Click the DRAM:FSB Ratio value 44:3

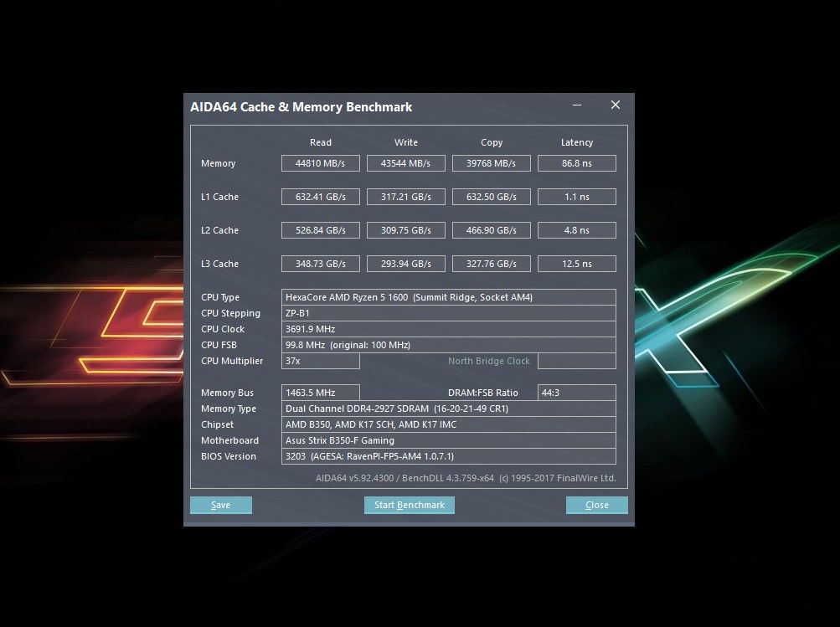[577, 393]
